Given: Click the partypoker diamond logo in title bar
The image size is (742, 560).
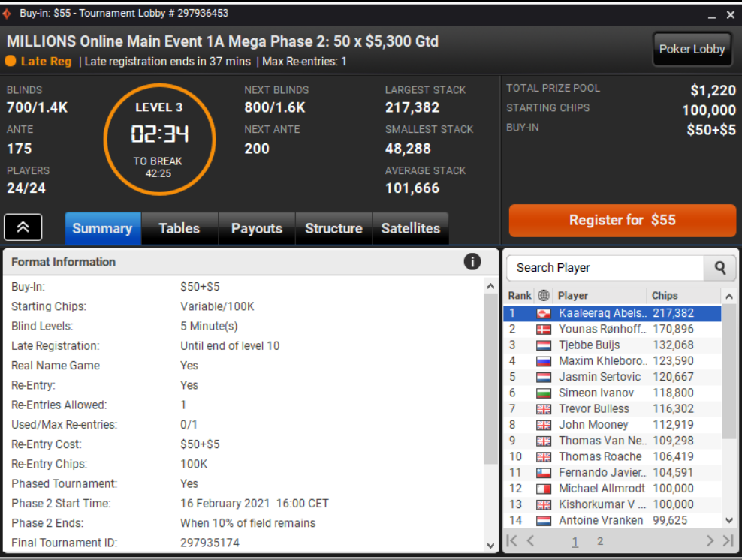Looking at the screenshot, I should (x=7, y=14).
